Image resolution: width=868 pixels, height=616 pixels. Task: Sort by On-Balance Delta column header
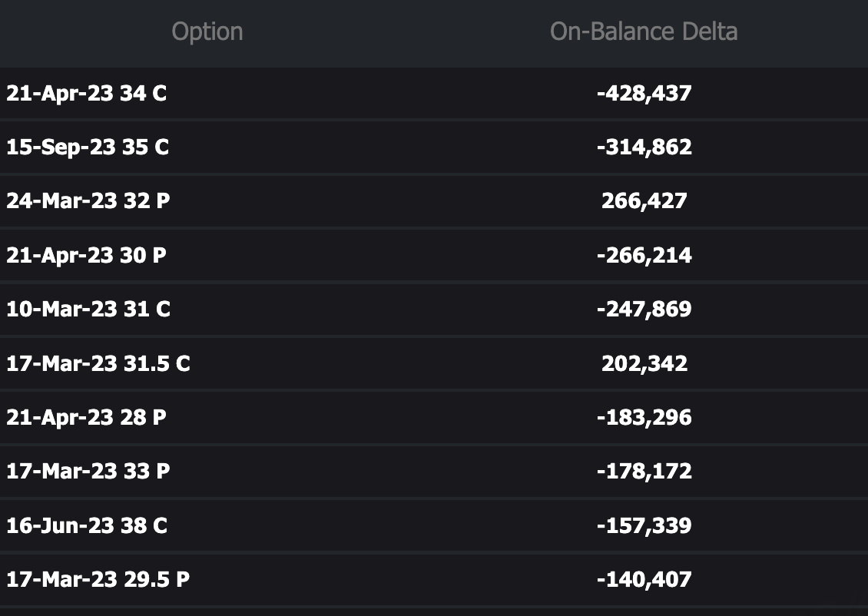(x=644, y=31)
